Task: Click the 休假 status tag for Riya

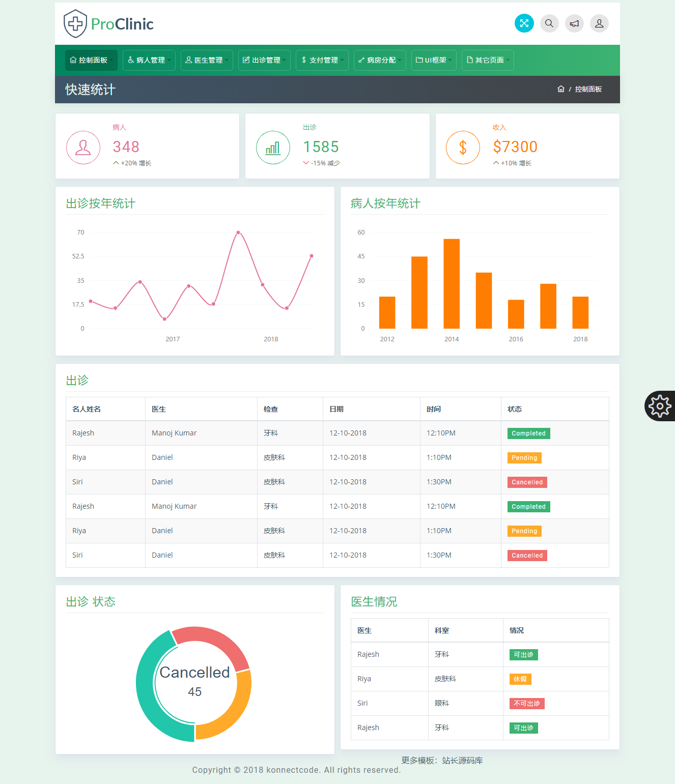Action: pyautogui.click(x=520, y=679)
